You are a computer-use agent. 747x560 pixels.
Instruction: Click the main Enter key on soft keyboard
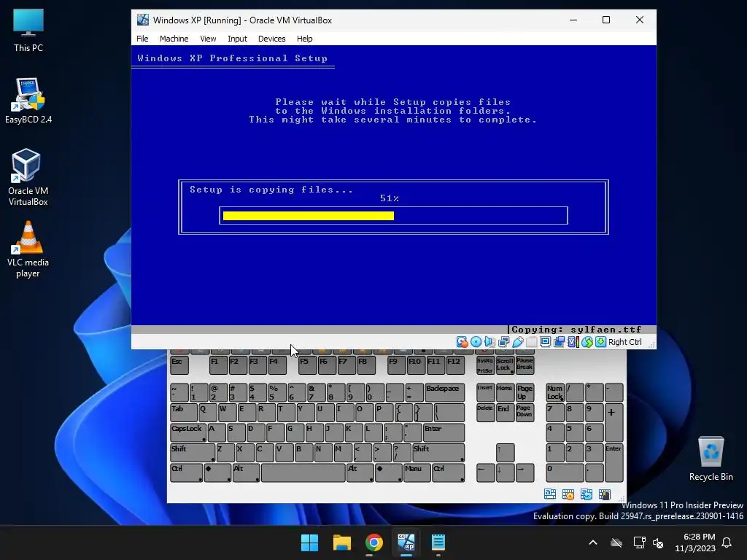click(444, 433)
